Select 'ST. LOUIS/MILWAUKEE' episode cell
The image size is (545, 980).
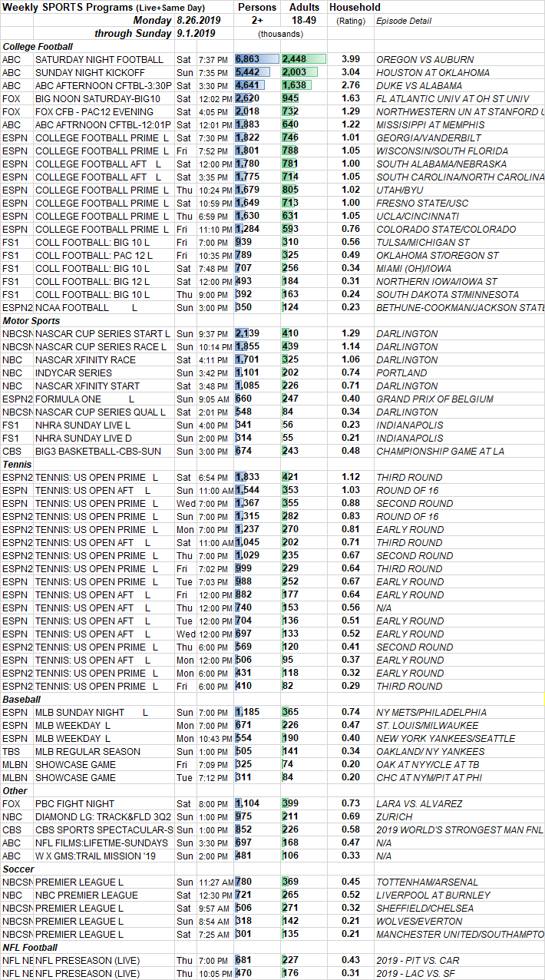click(x=428, y=725)
